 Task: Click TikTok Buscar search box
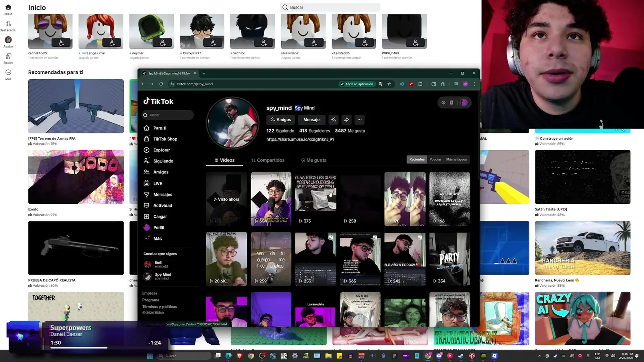pos(168,115)
